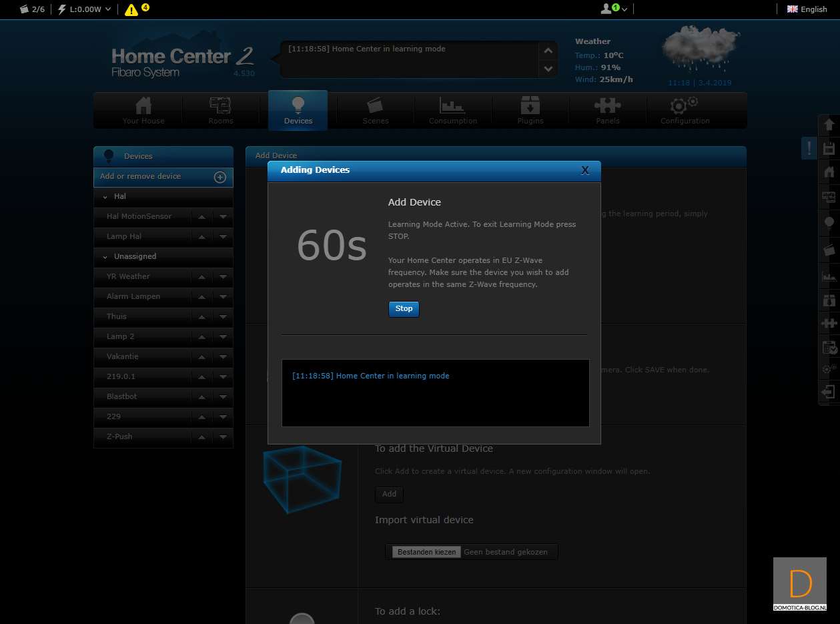
Task: Click the scroll-to-top arrow in right sidebar
Action: pos(829,124)
